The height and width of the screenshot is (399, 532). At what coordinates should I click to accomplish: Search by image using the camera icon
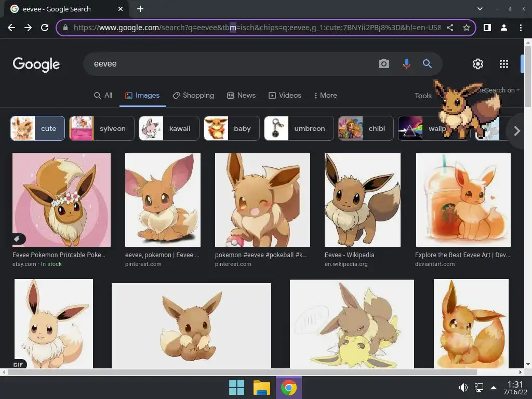click(384, 63)
